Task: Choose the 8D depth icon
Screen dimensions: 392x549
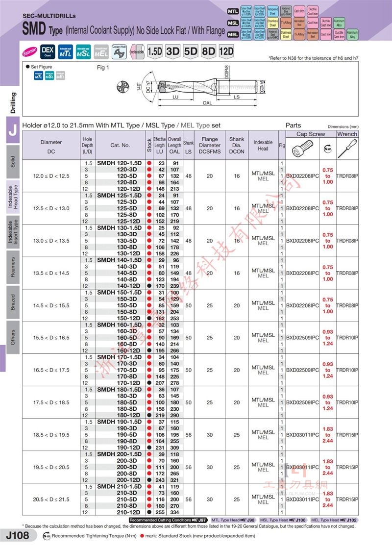Action: [208, 51]
